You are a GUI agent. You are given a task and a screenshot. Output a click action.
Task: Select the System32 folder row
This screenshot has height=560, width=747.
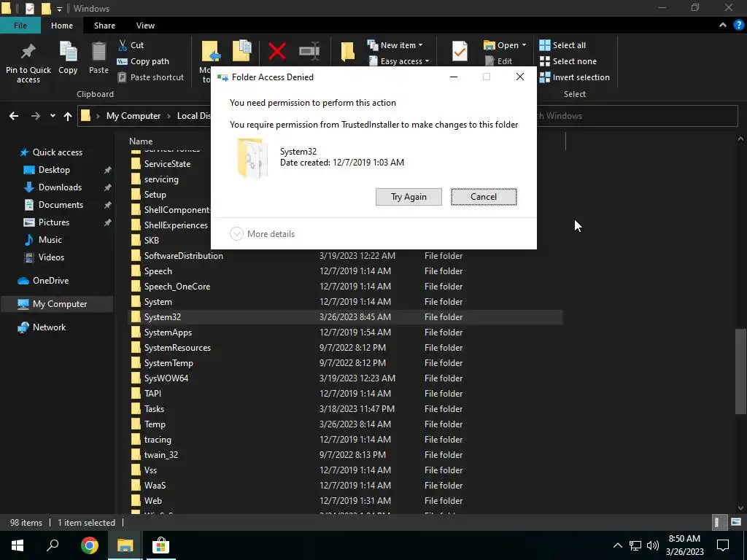pyautogui.click(x=345, y=317)
